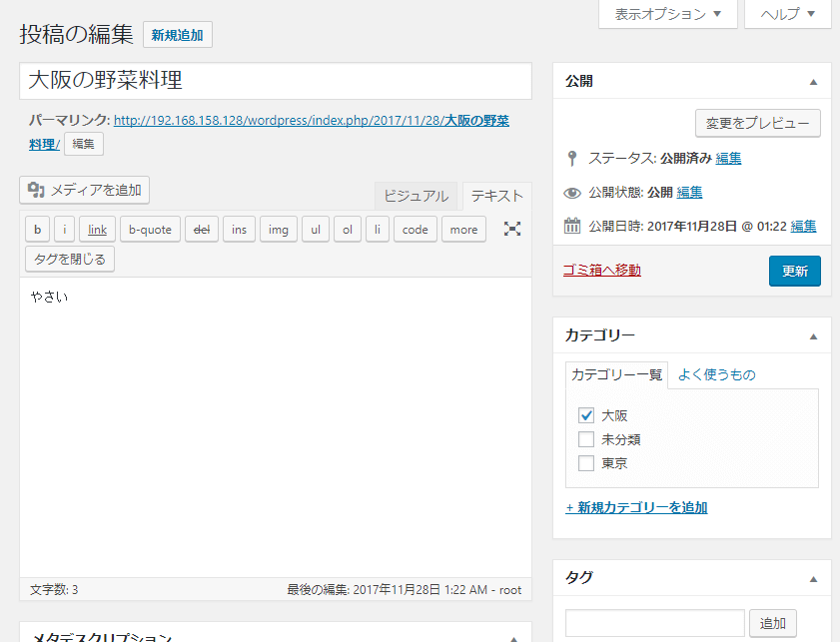Switch to the ビジュアル editor tab

[417, 196]
